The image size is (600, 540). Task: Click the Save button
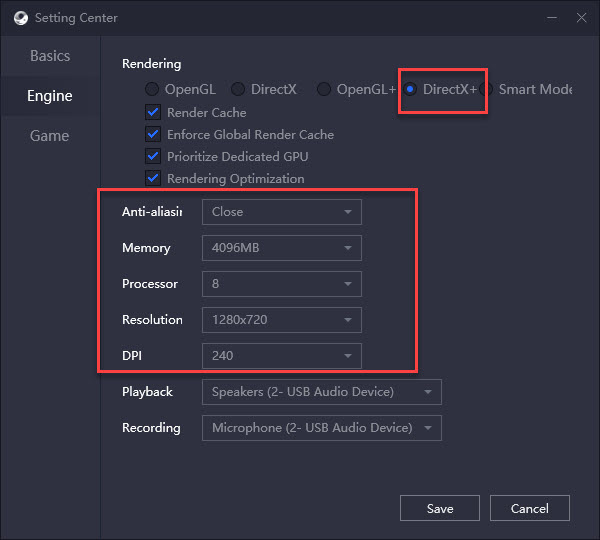440,509
